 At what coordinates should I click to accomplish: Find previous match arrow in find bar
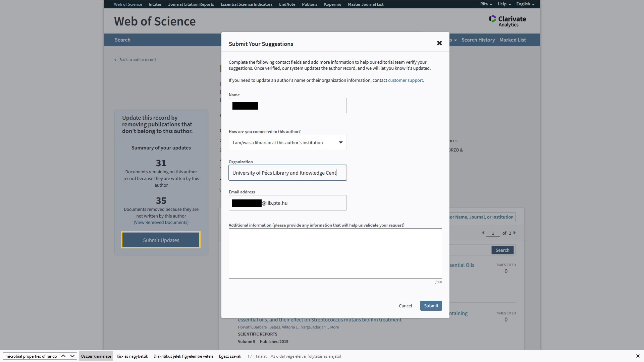pyautogui.click(x=63, y=356)
